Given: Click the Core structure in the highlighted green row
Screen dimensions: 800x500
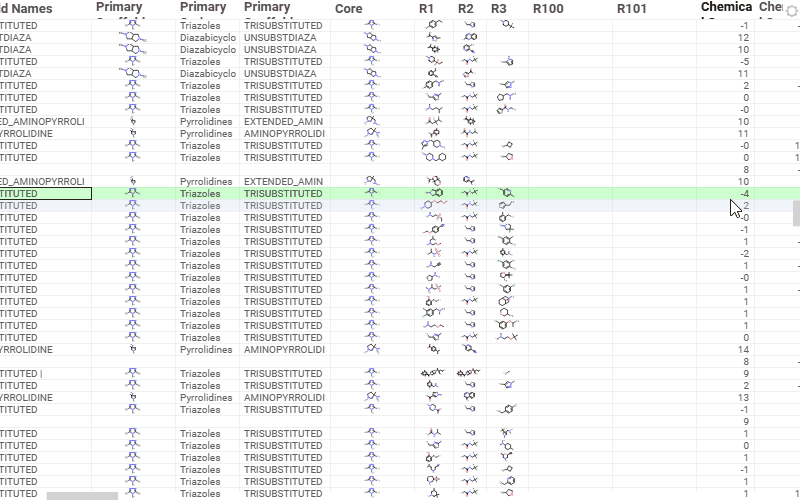Looking at the screenshot, I should (x=373, y=193).
